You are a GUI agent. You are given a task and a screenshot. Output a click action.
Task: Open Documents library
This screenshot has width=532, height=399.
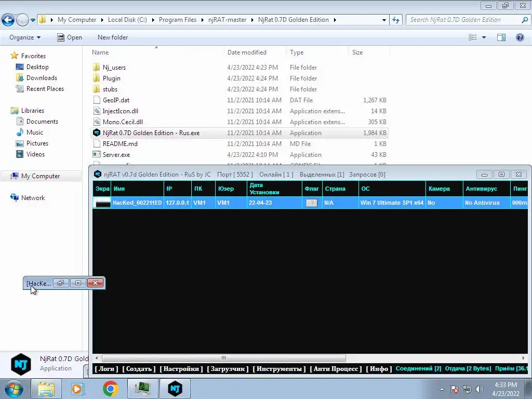[42, 122]
